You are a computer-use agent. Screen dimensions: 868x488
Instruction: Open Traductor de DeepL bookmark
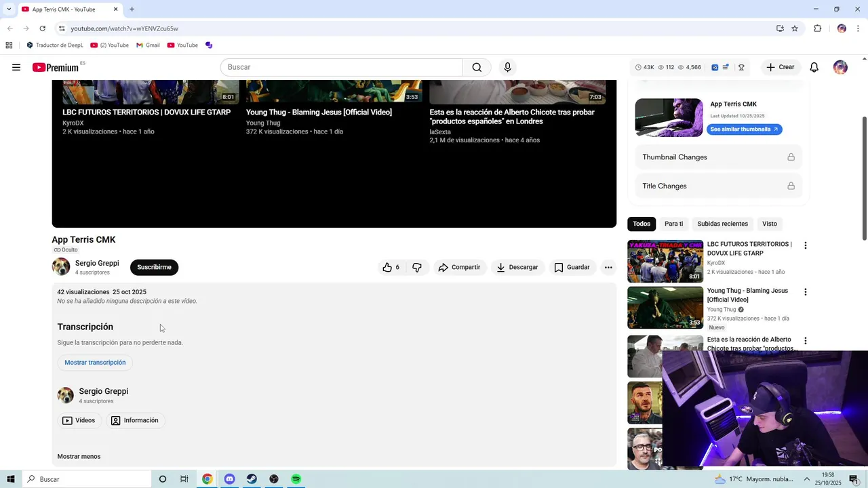54,45
